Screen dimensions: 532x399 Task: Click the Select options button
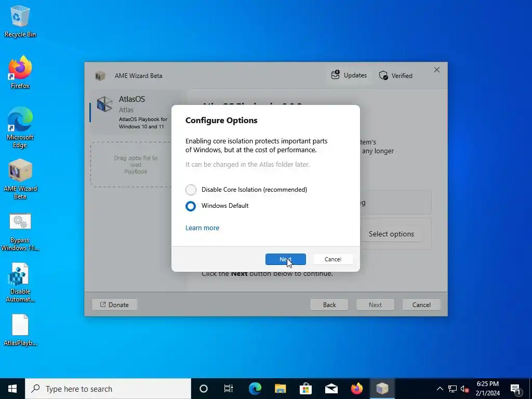pos(391,234)
